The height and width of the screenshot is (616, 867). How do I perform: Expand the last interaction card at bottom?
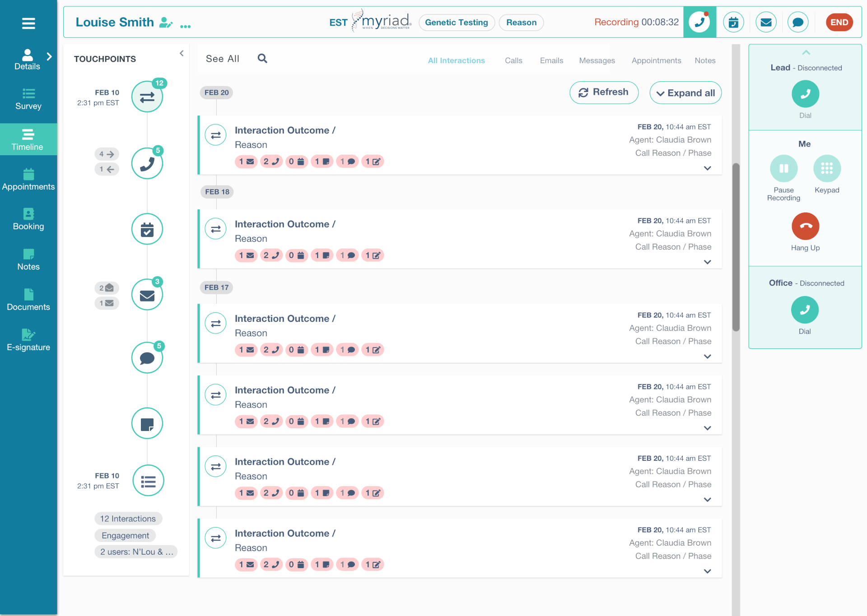coord(707,571)
